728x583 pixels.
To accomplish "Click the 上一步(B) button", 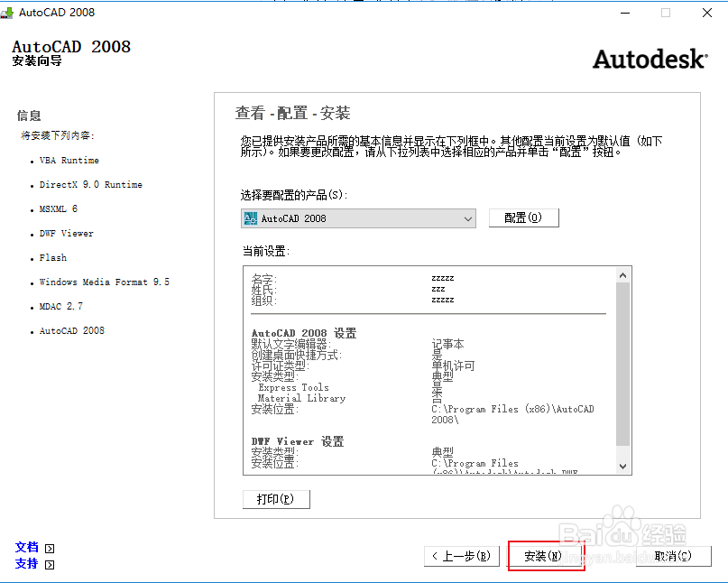I will [x=461, y=556].
